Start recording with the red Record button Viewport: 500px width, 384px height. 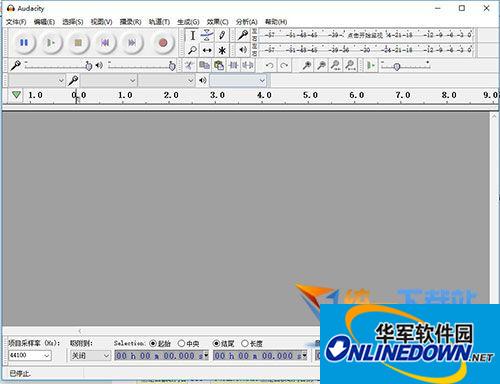coord(163,43)
